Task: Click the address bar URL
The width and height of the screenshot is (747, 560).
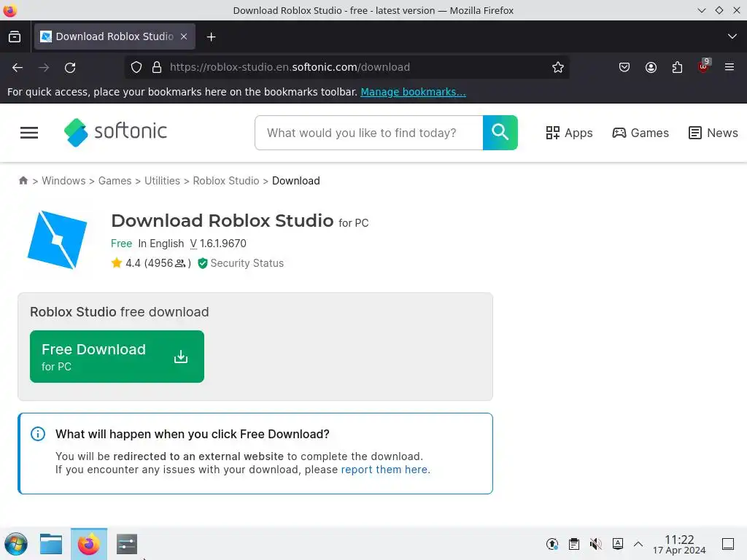Action: tap(290, 67)
